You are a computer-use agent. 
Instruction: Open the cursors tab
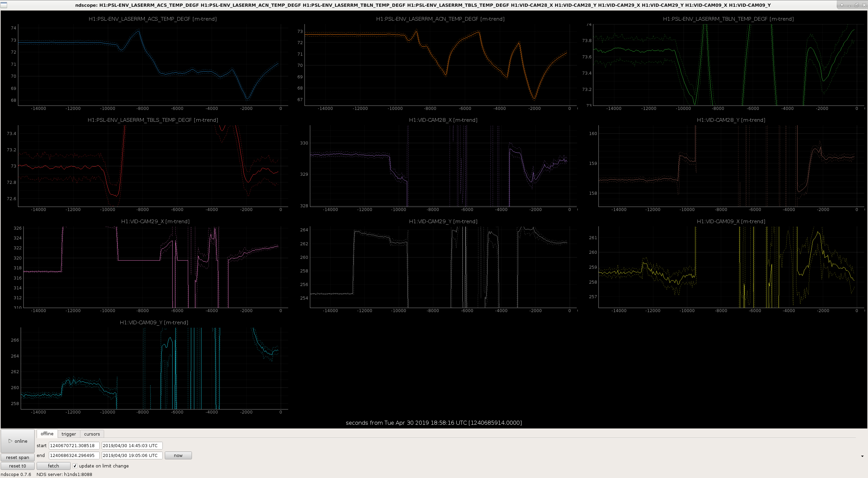point(92,434)
